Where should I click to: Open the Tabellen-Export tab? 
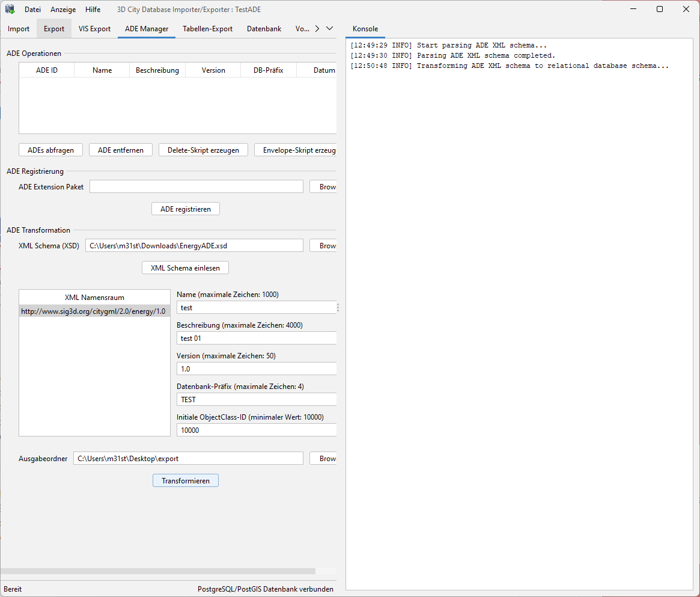pyautogui.click(x=207, y=29)
